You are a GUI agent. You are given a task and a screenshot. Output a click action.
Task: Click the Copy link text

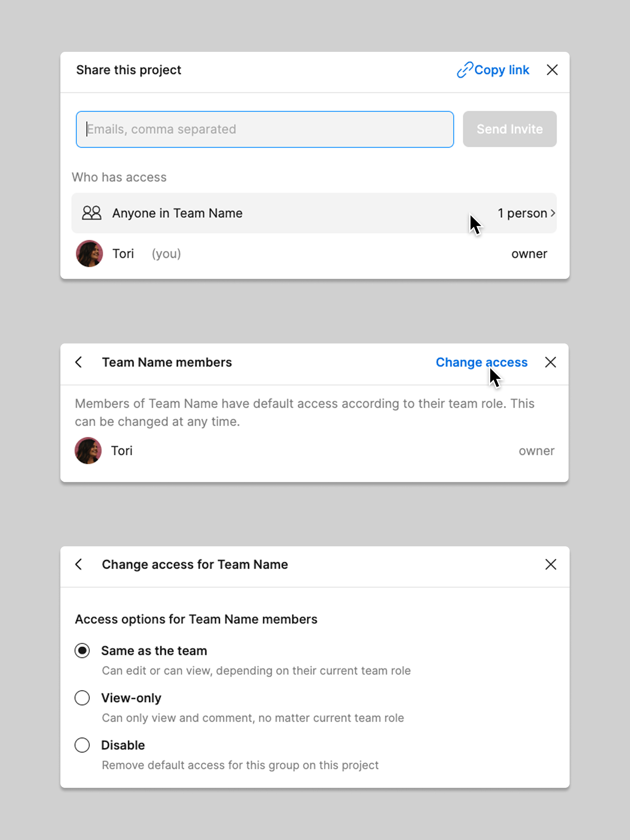point(501,70)
